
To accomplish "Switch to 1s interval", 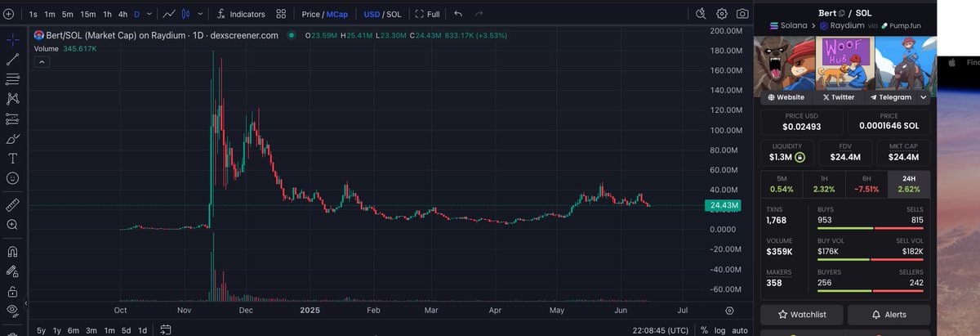I will point(33,14).
